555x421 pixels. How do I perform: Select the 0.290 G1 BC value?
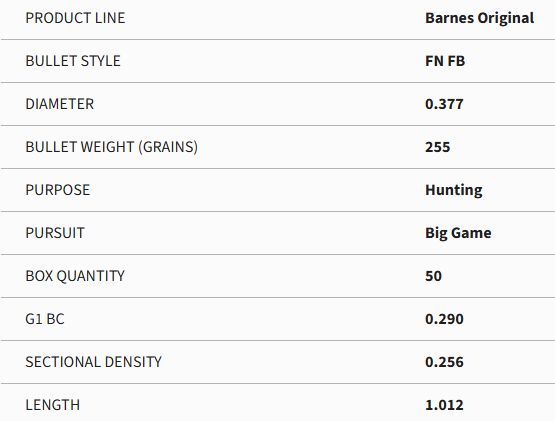coord(444,319)
